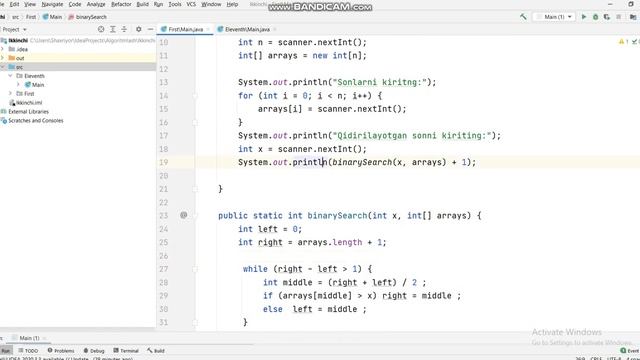
Task: Click the First breadcrumb
Action: (31, 17)
